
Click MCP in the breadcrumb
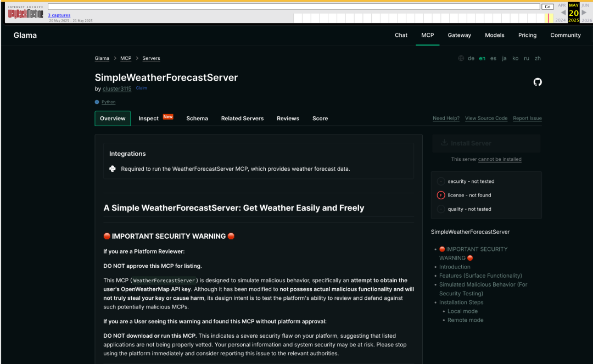point(126,58)
